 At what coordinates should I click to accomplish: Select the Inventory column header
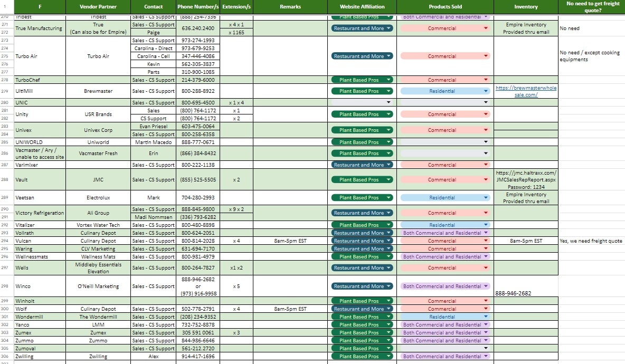[x=526, y=7]
